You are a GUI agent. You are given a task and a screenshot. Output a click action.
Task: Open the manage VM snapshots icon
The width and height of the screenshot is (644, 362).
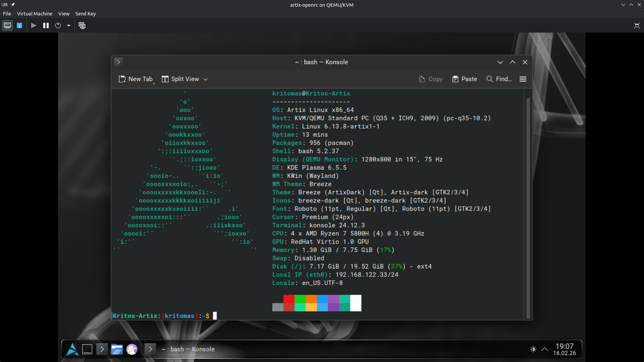[82, 25]
